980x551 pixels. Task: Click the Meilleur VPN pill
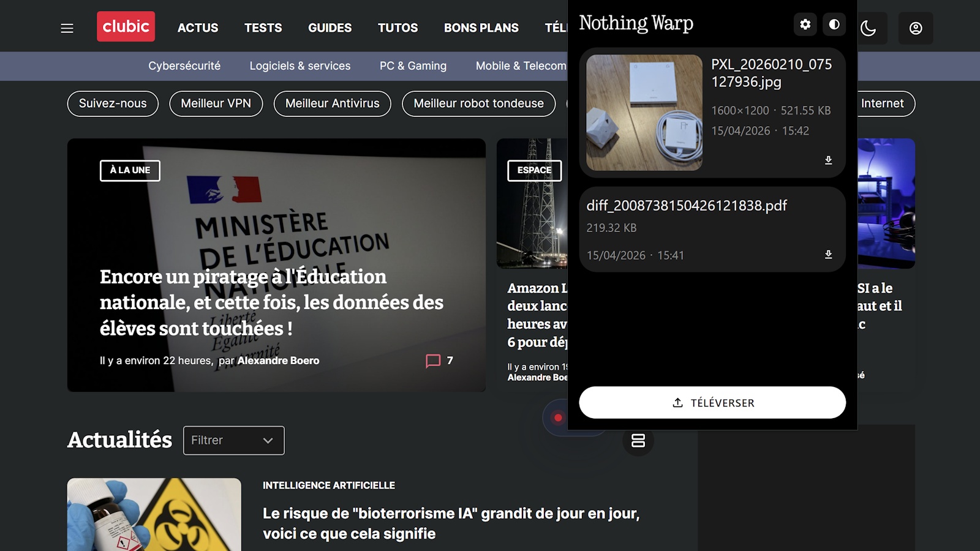[x=216, y=103]
